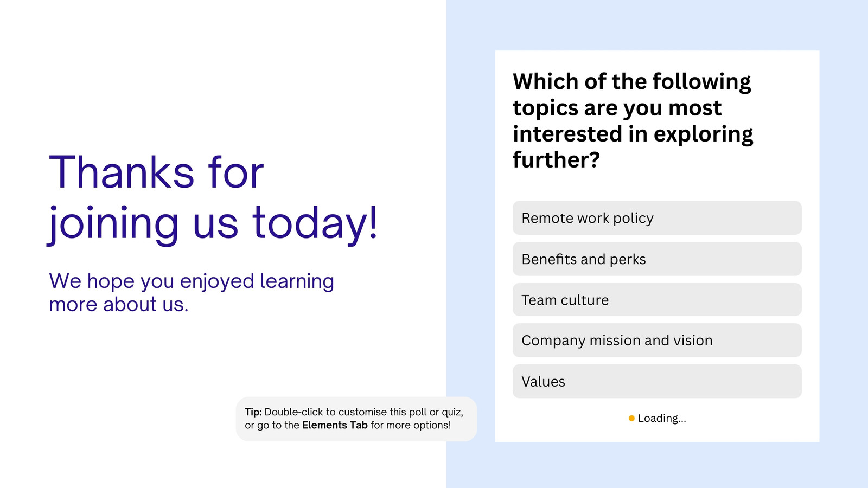868x488 pixels.
Task: Click the orange loading status dot
Action: (631, 418)
